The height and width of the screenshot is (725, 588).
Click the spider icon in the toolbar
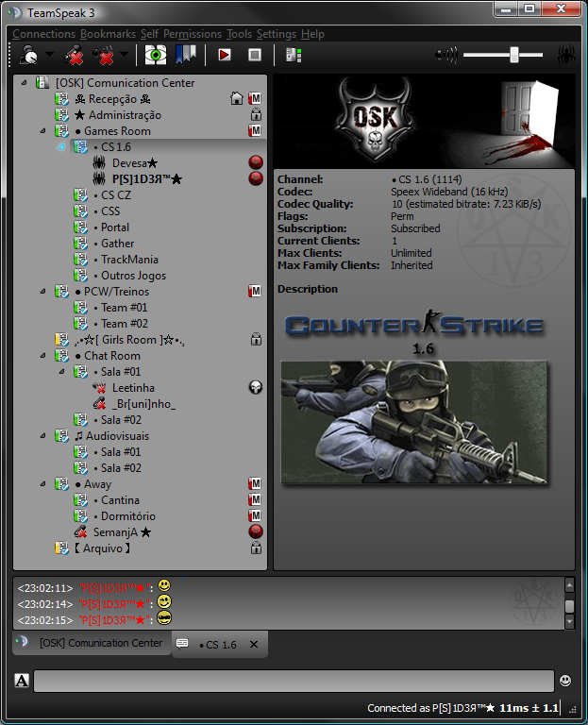pos(566,55)
